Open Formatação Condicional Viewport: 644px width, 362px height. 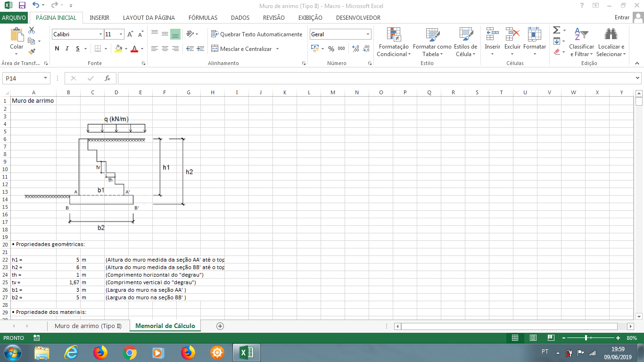point(394,42)
